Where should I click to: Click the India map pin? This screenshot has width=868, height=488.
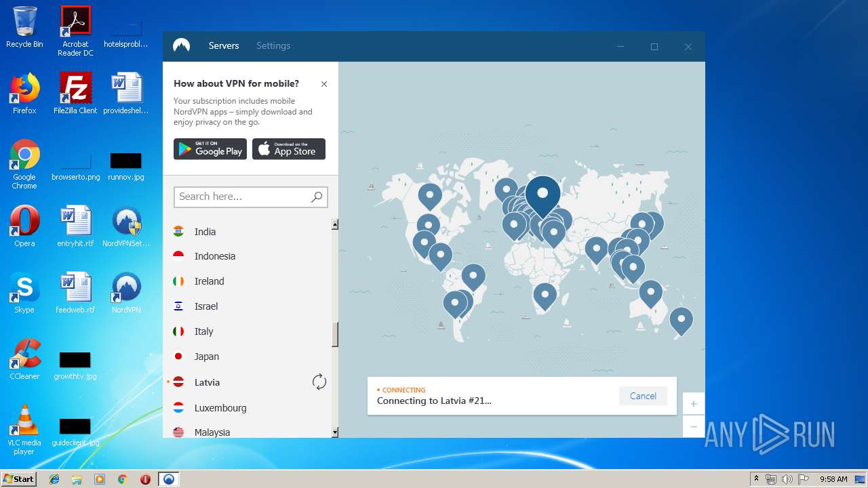point(596,250)
